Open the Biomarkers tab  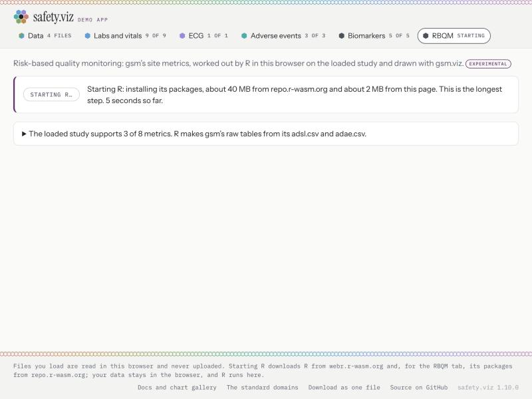tap(374, 36)
